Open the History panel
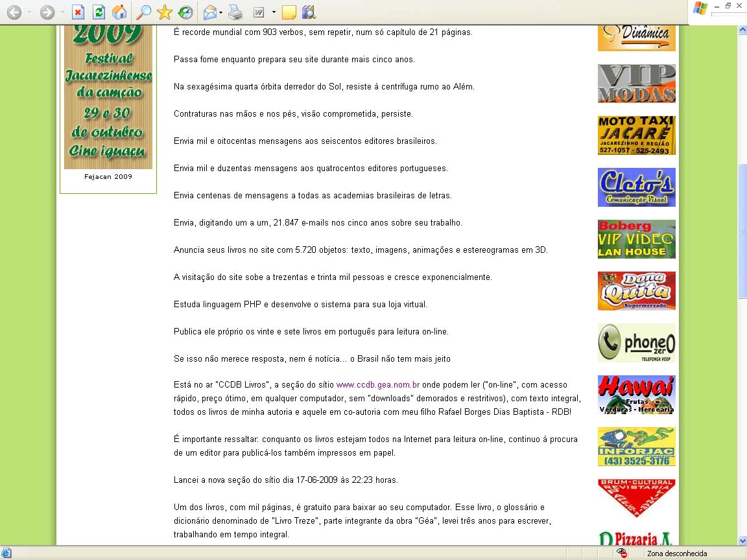This screenshot has height=560, width=747. click(x=185, y=12)
